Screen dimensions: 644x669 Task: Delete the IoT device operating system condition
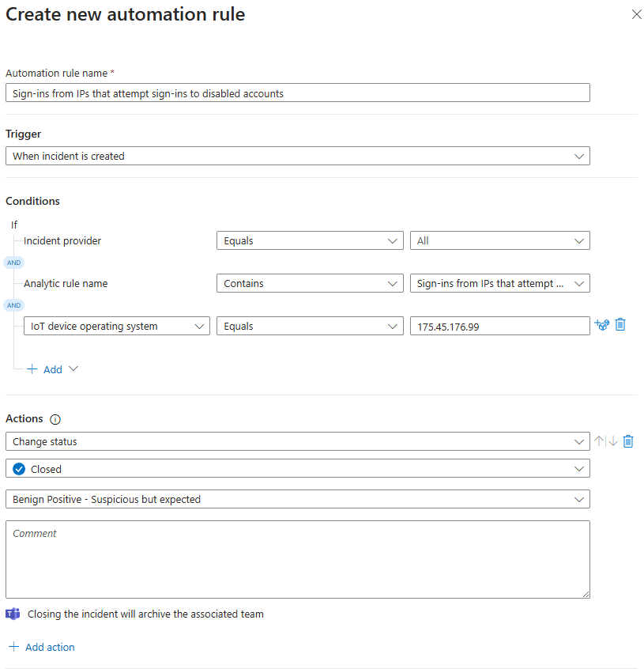pos(620,325)
